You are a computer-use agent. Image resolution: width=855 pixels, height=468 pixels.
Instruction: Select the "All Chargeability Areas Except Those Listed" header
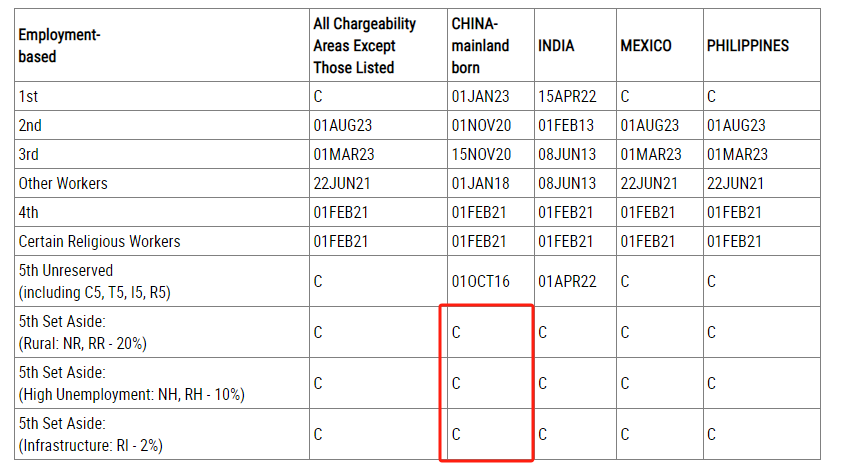tap(354, 46)
